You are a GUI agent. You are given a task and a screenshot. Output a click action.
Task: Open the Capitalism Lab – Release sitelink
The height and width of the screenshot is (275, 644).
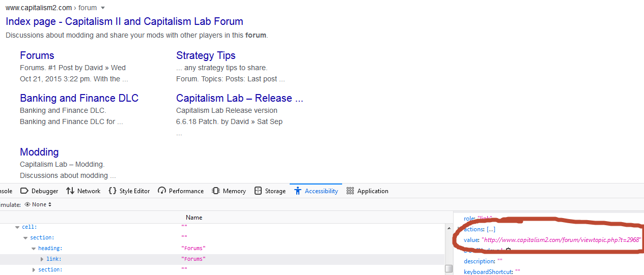[x=240, y=98]
